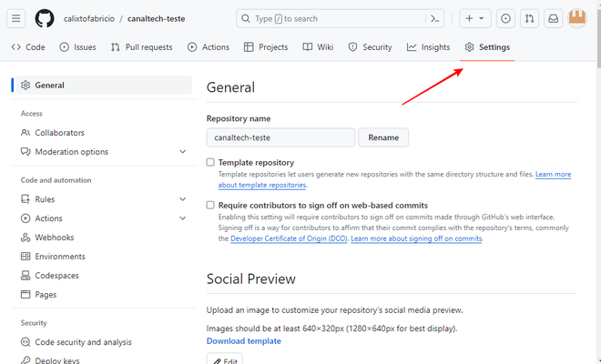
Task: Click the Download template link
Action: tap(243, 341)
